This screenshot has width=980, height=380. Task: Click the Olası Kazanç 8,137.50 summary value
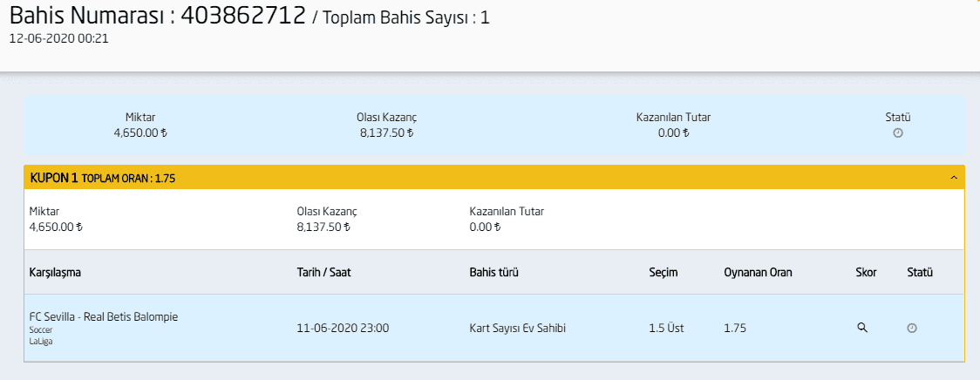pos(385,133)
